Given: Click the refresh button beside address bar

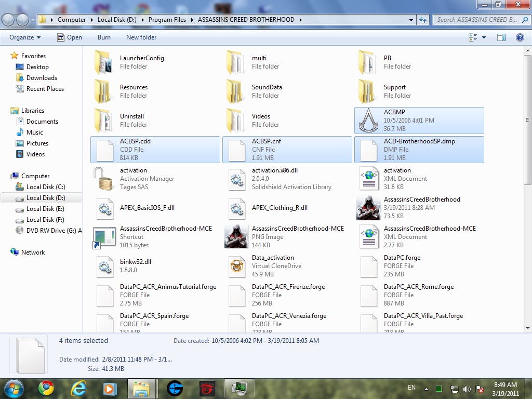Looking at the screenshot, I should [x=423, y=20].
